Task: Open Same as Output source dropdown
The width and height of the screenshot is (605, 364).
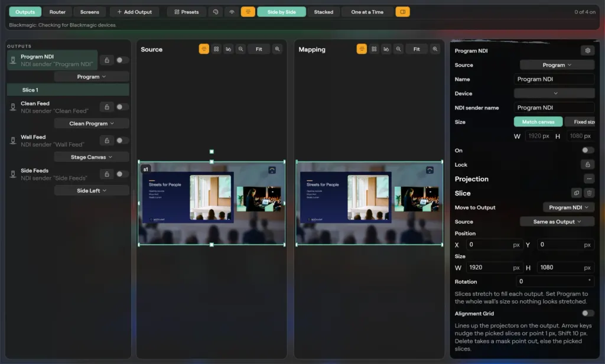Action: point(557,222)
